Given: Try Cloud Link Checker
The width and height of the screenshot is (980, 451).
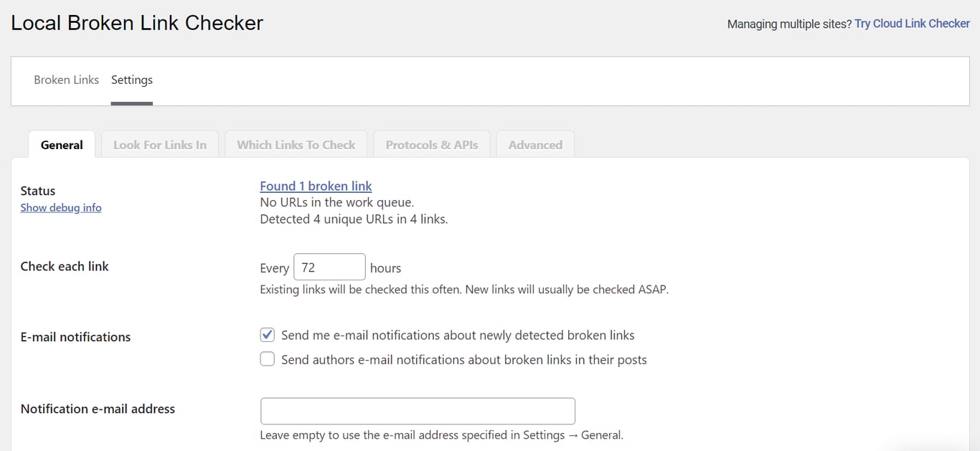Looking at the screenshot, I should [912, 23].
